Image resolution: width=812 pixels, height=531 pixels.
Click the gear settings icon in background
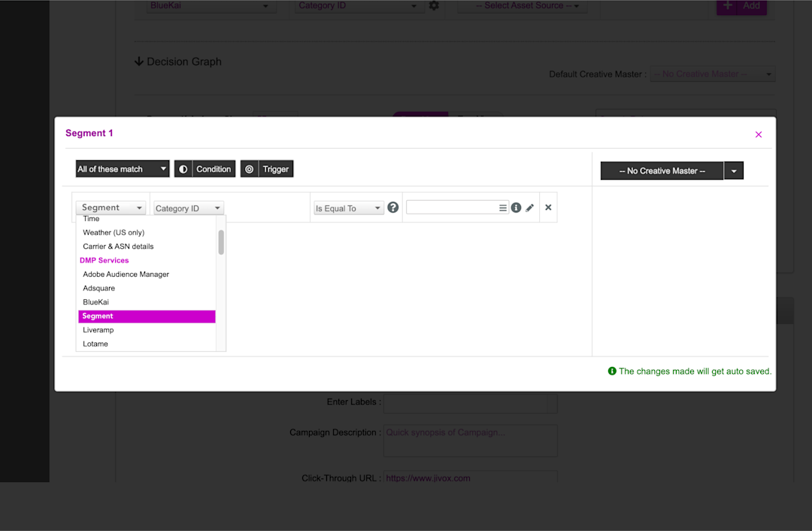tap(434, 6)
